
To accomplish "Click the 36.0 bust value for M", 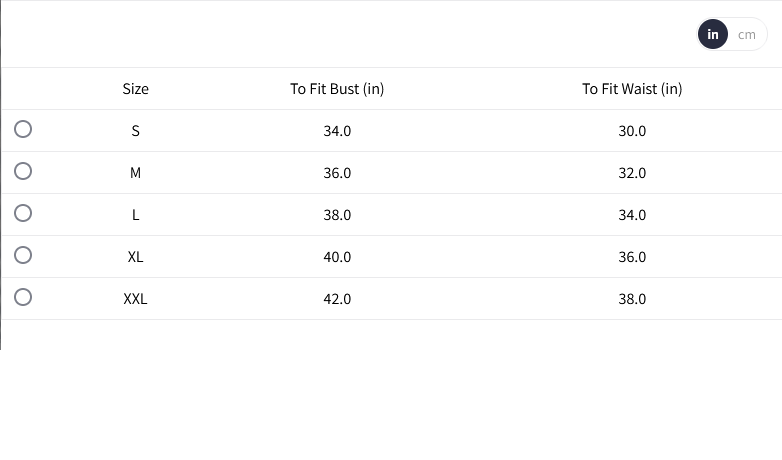I will click(x=337, y=173).
